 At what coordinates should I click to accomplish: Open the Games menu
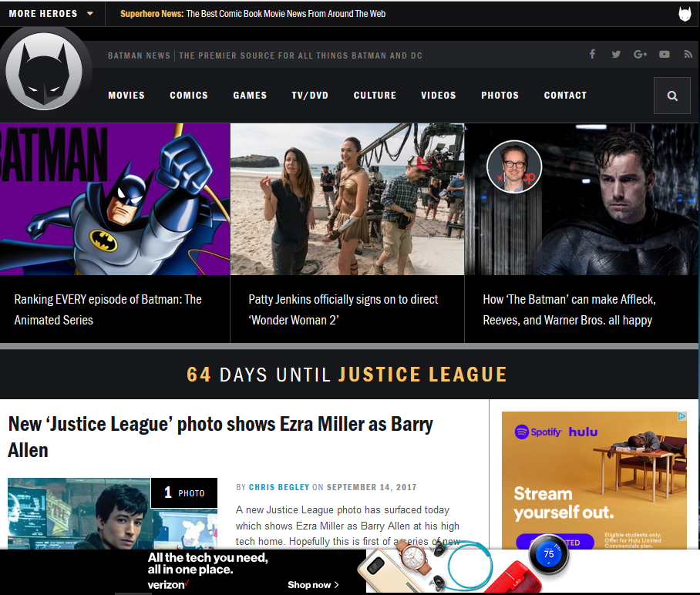[x=250, y=96]
